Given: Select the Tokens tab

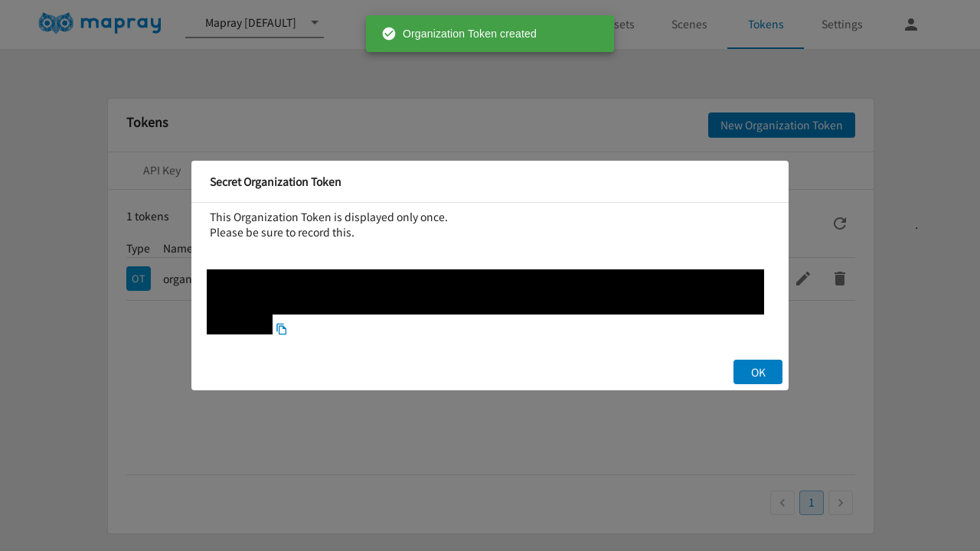Looking at the screenshot, I should 765,24.
